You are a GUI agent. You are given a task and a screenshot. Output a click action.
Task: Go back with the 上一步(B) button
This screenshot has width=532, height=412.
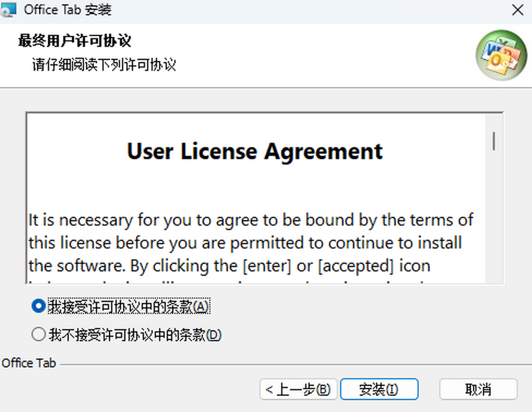298,389
